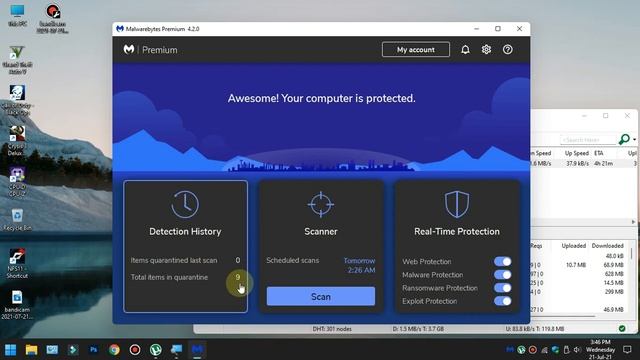This screenshot has height=360, width=640.
Task: Click the 68.9 MB downloaded value
Action: (x=614, y=265)
